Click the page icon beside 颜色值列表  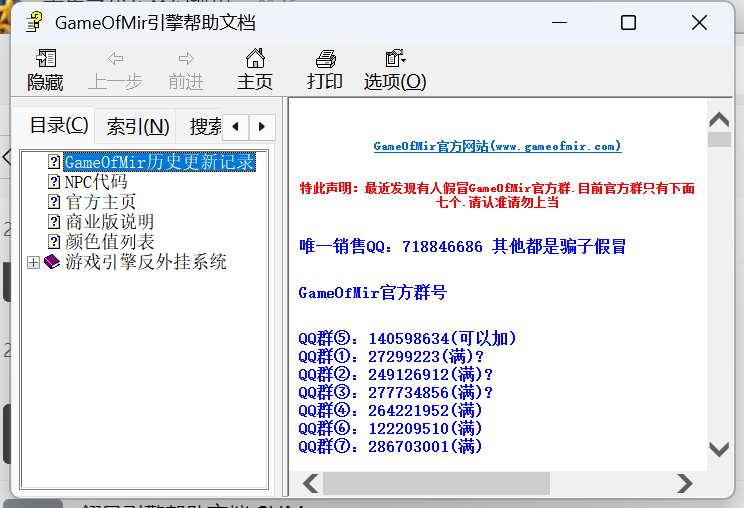[x=54, y=241]
